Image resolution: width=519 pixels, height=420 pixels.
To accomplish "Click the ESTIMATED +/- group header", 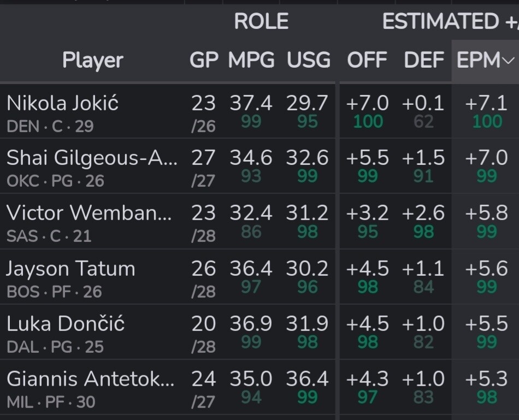I will pos(449,21).
